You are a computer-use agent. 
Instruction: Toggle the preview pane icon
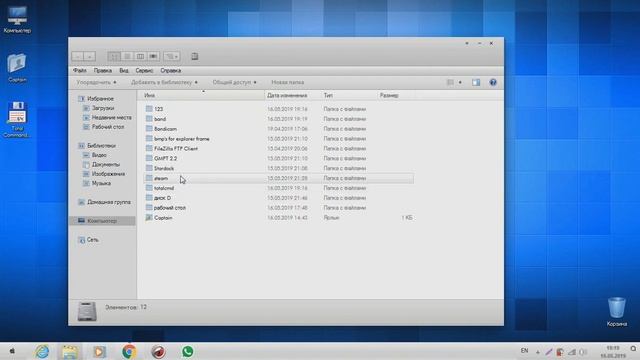tap(476, 82)
